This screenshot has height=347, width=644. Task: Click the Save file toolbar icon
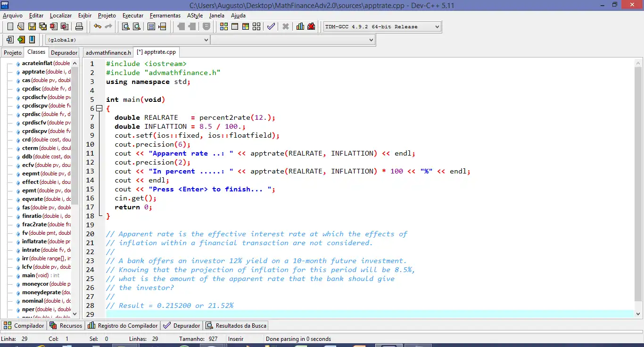coord(32,26)
